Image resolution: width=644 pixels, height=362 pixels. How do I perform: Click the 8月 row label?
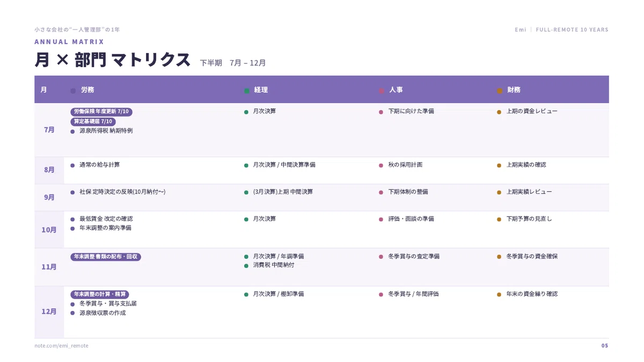[49, 170]
